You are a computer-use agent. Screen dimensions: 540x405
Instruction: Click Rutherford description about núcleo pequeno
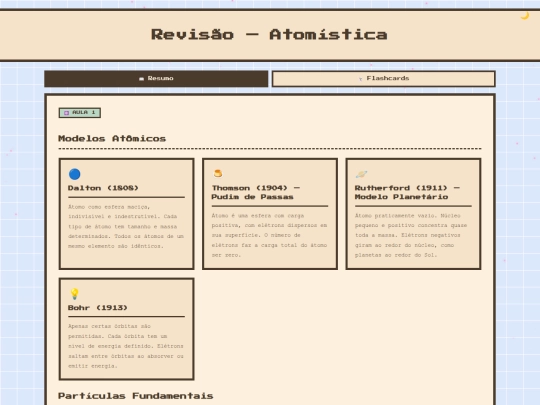[411, 235]
